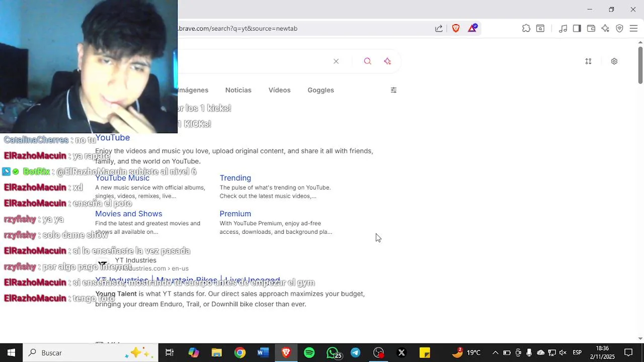Open Microsoft Word from the taskbar
The image size is (644, 362).
(x=263, y=353)
